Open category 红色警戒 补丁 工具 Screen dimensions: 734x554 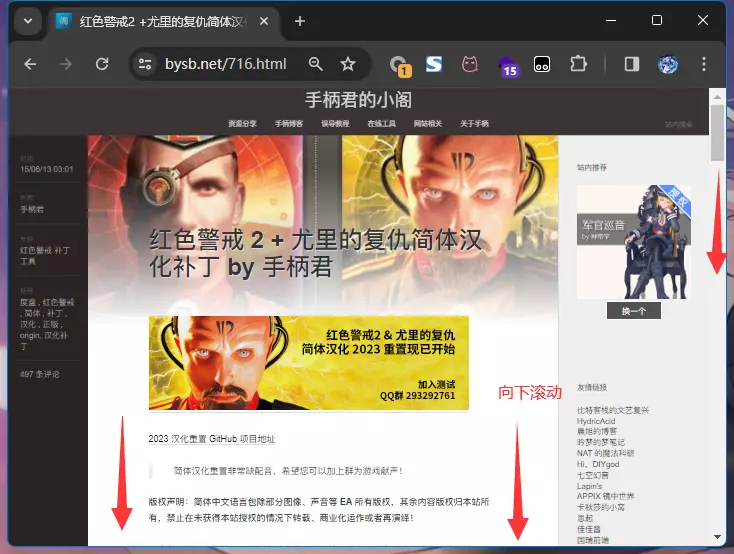pos(45,256)
